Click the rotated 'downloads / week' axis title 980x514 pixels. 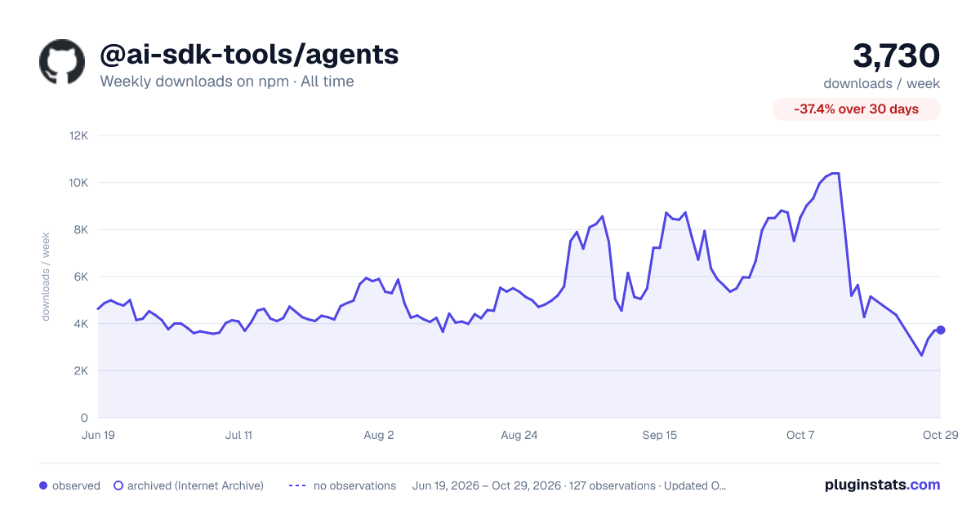coord(47,277)
